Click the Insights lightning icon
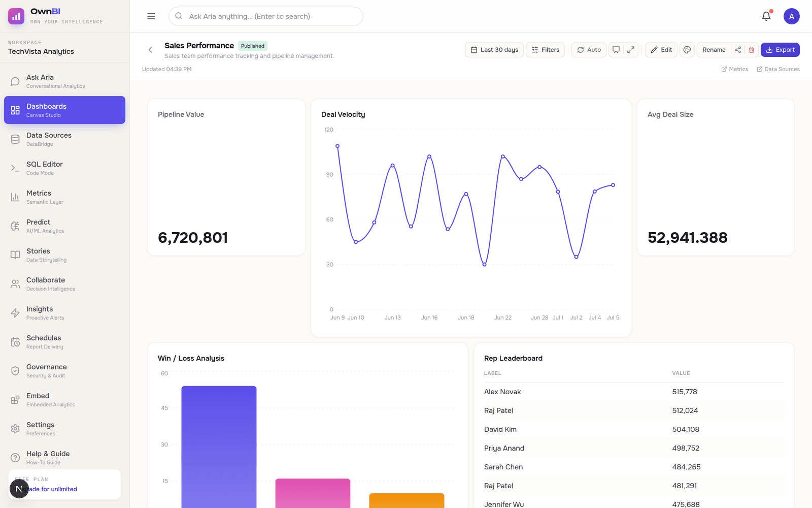812x508 pixels. (x=15, y=313)
